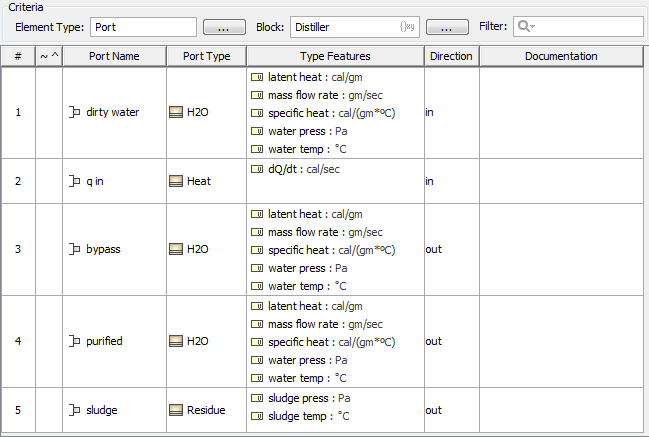Click the port icon next to q in
The width and height of the screenshot is (649, 437).
74,181
